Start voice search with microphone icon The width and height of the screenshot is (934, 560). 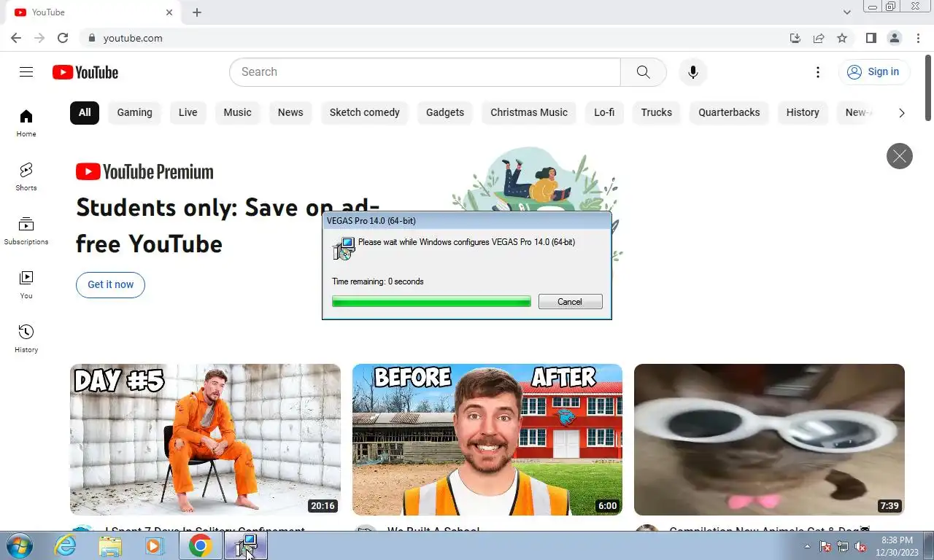click(692, 72)
